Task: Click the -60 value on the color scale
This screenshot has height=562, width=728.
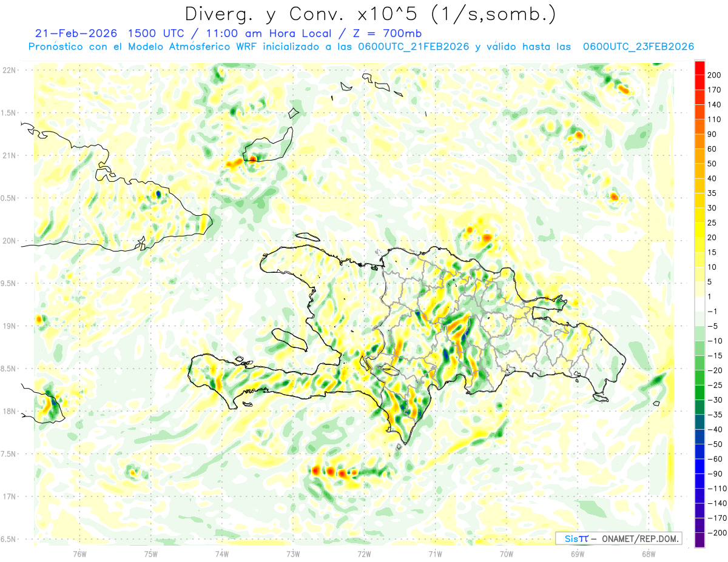Action: [715, 459]
